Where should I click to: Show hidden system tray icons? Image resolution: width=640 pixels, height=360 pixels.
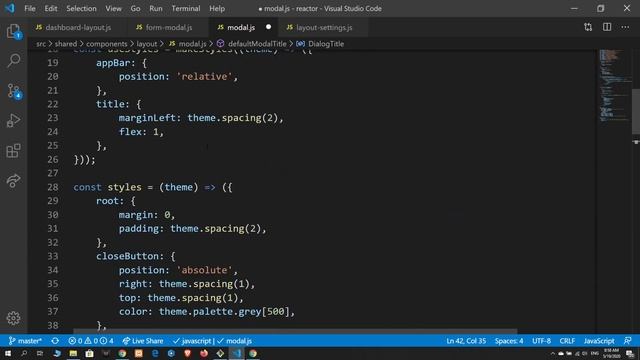pos(553,353)
